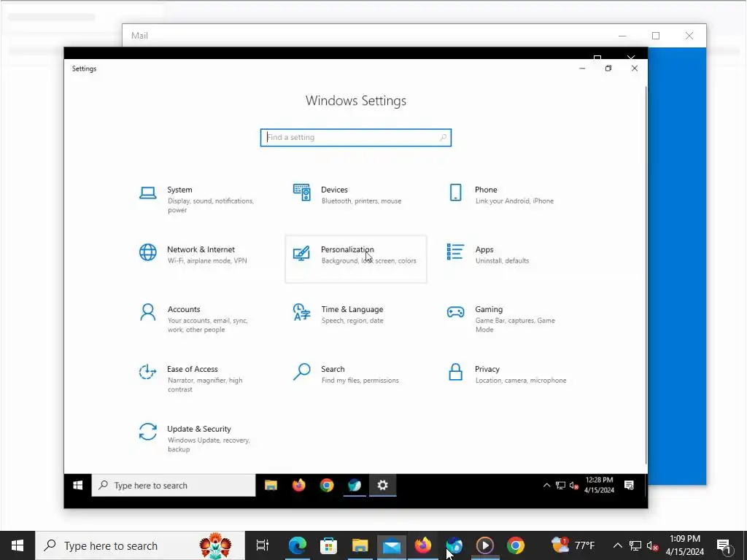Launch Microsoft Edge from the outer taskbar
This screenshot has width=747, height=560.
[298, 545]
